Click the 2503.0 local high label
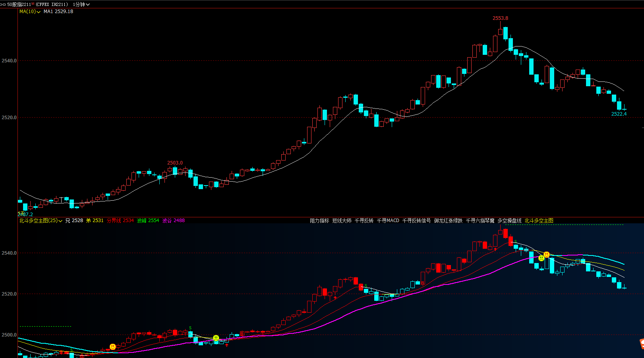Viewport: 644px width, 358px height. click(x=175, y=163)
